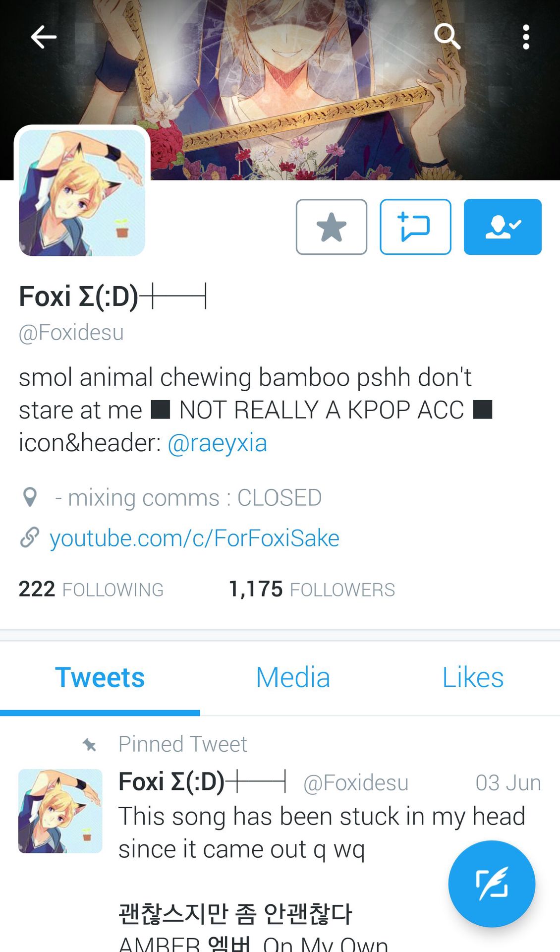This screenshot has width=560, height=952.
Task: Open youtube.com/c/ForFoxiSake link
Action: pos(194,538)
